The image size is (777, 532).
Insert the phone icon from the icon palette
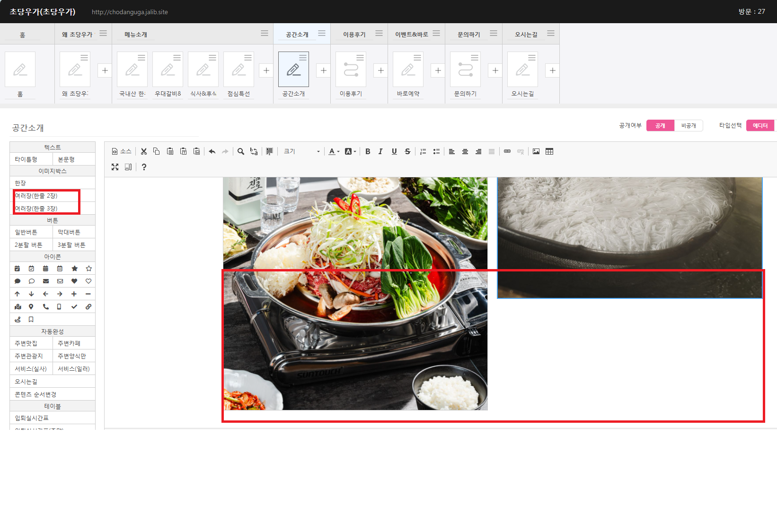coord(46,307)
